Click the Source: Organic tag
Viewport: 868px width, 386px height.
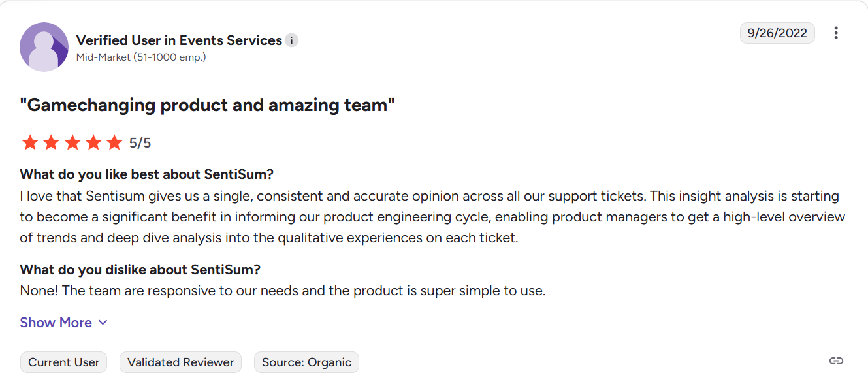click(306, 362)
